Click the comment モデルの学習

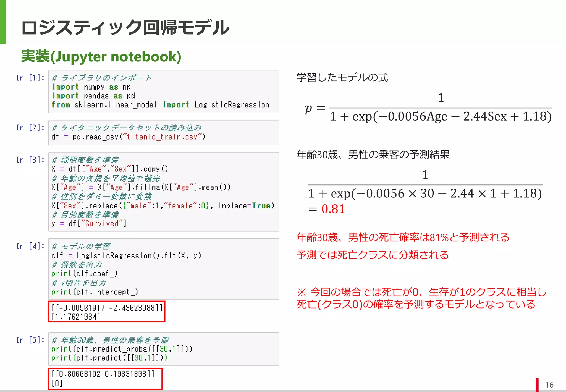81,246
